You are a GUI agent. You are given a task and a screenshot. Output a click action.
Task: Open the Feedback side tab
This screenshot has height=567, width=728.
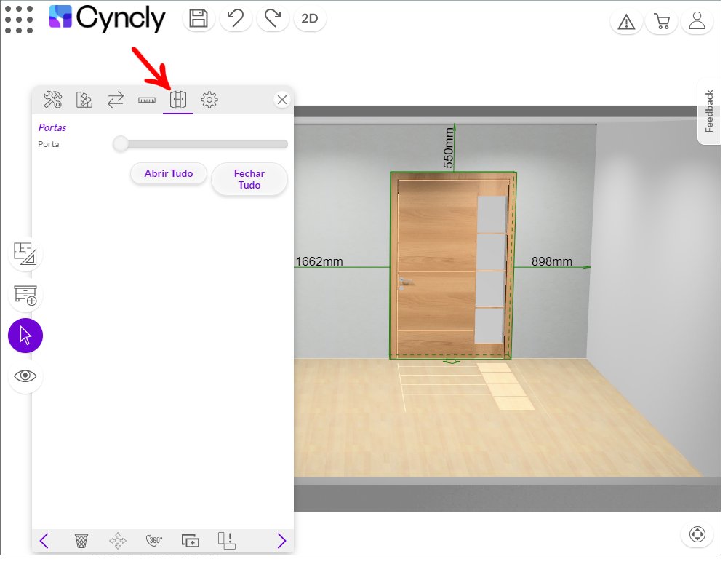[709, 111]
